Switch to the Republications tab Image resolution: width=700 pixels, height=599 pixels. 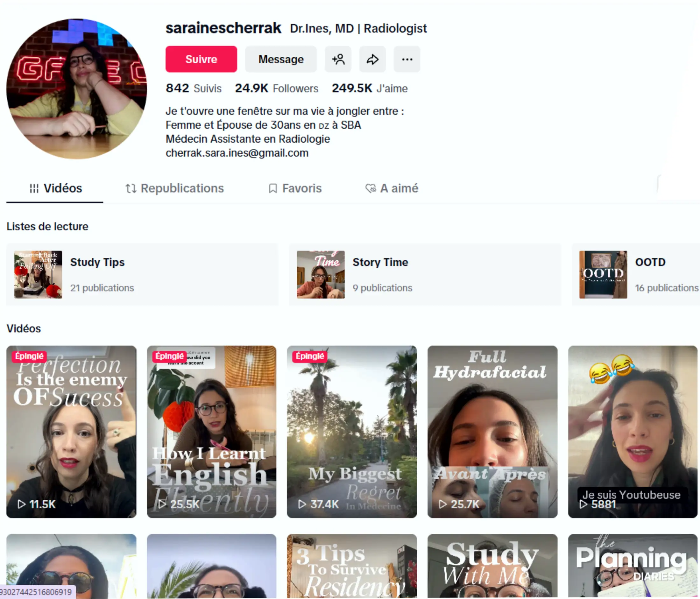tap(174, 188)
